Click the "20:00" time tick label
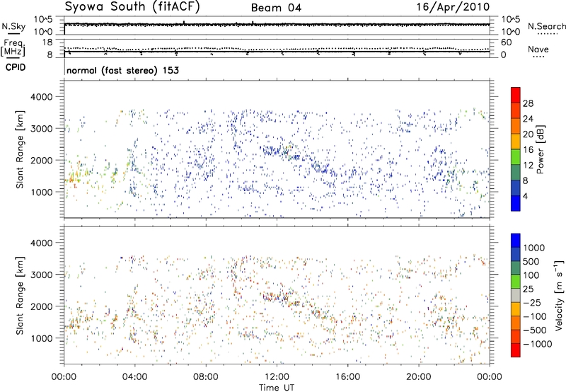 (419, 377)
